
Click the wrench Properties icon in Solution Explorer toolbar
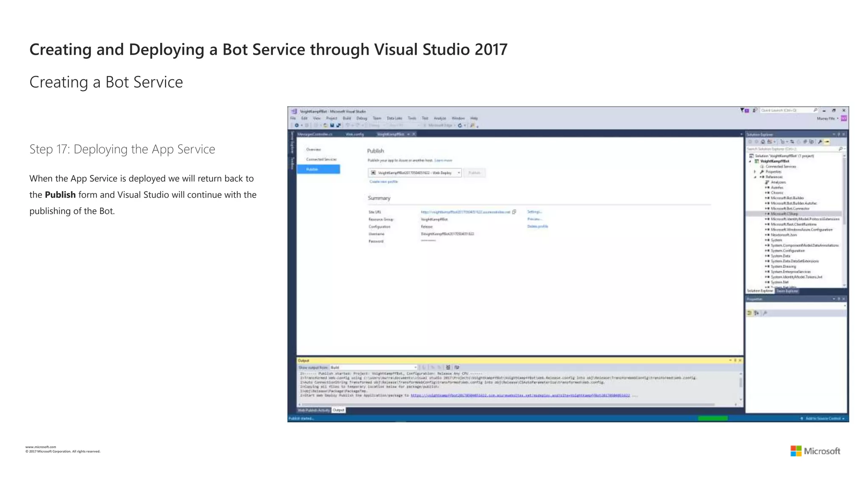[820, 142]
